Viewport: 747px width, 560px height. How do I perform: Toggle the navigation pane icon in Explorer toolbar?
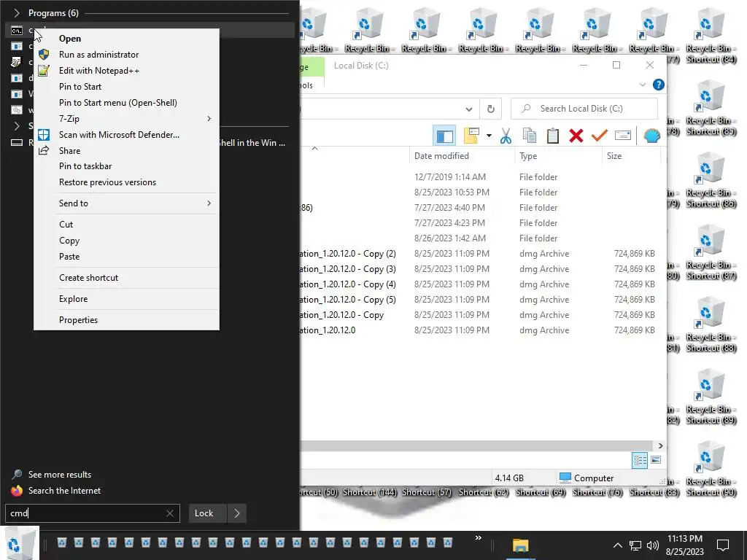coord(444,136)
